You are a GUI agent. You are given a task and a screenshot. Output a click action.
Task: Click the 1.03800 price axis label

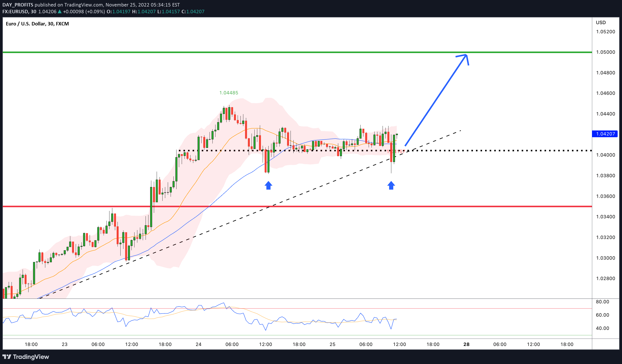point(605,176)
